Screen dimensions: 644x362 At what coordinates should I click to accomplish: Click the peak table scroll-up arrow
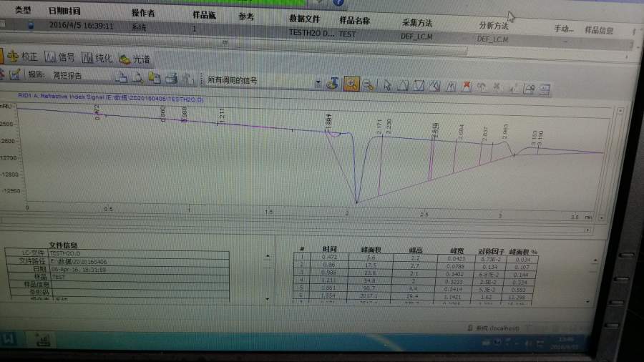595,260
